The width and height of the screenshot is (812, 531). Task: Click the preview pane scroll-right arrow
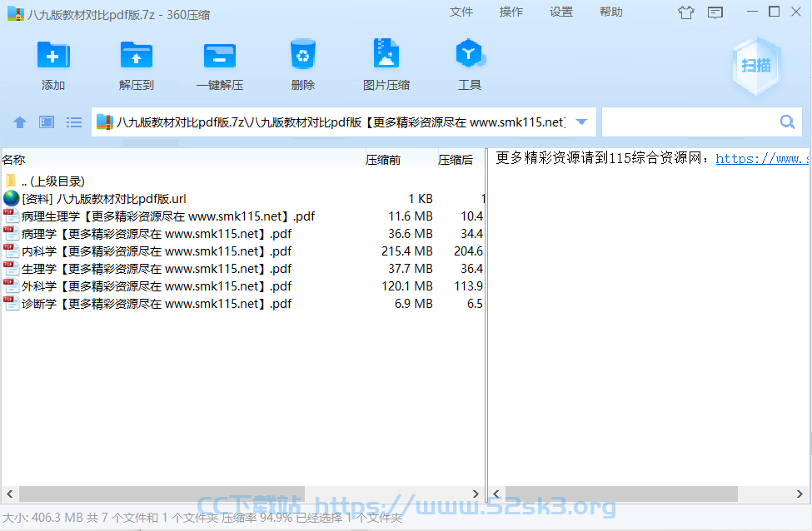[x=800, y=494]
